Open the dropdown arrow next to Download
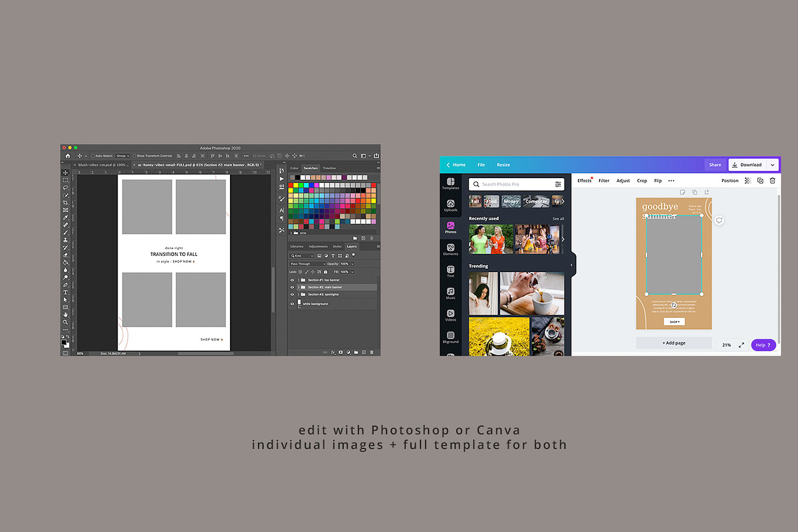The image size is (798, 532). (772, 165)
